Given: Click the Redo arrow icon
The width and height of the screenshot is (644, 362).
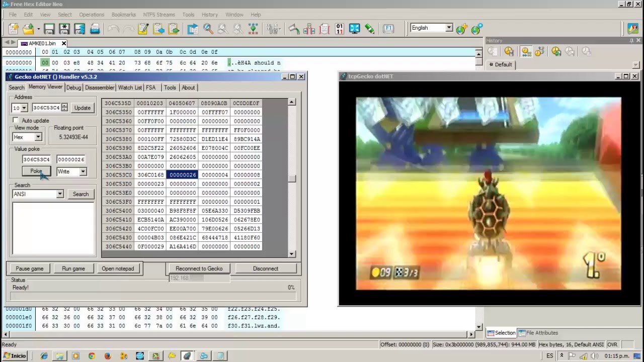Looking at the screenshot, I should [128, 29].
